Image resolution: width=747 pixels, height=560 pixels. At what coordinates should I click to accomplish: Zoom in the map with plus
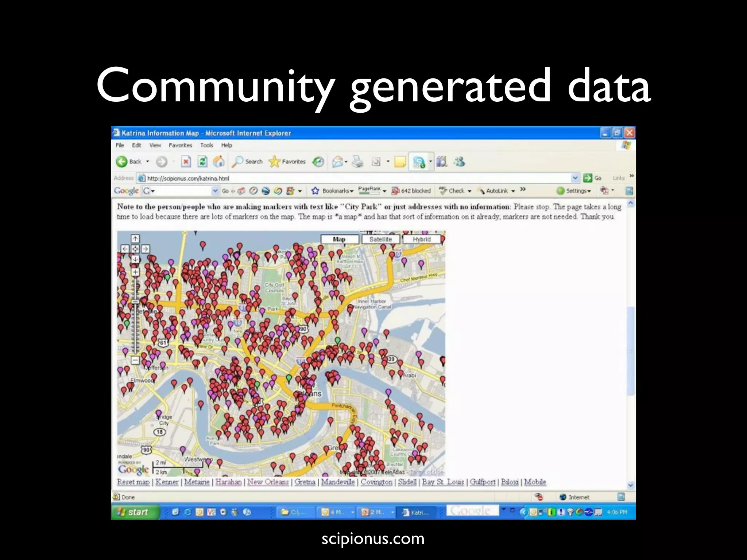click(135, 272)
